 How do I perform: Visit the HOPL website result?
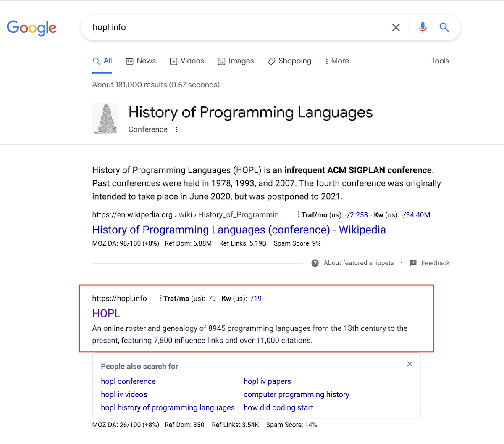tap(106, 313)
